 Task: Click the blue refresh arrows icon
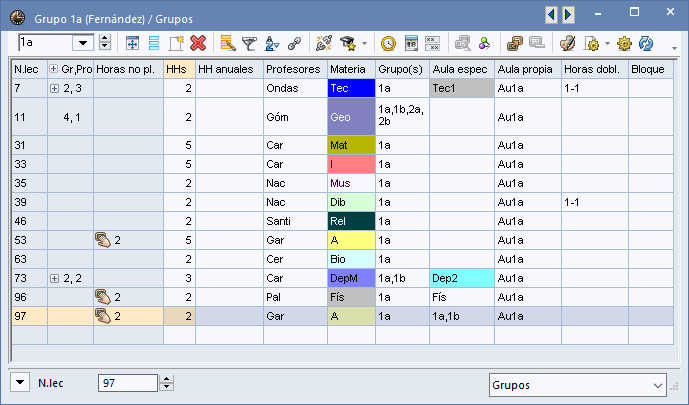646,43
